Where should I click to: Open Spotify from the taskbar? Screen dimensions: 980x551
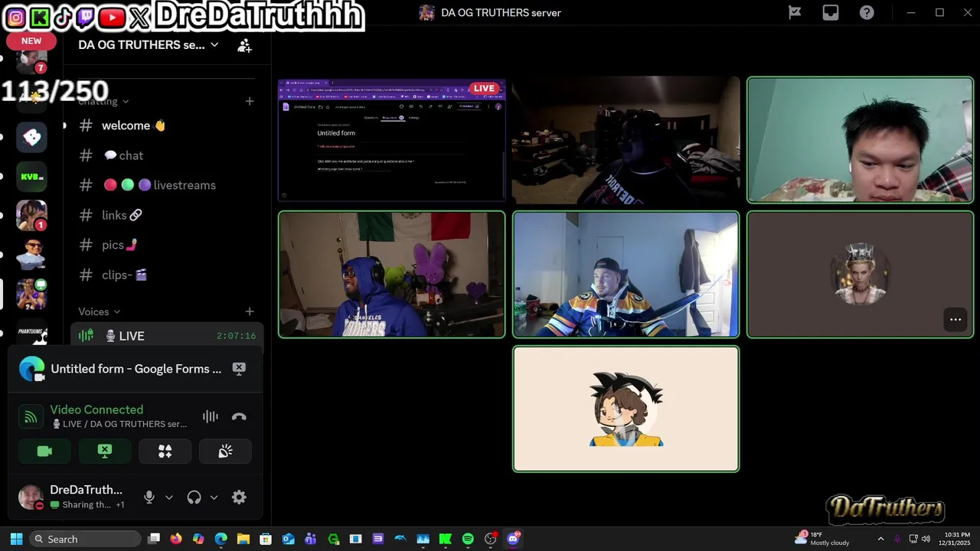pos(468,539)
